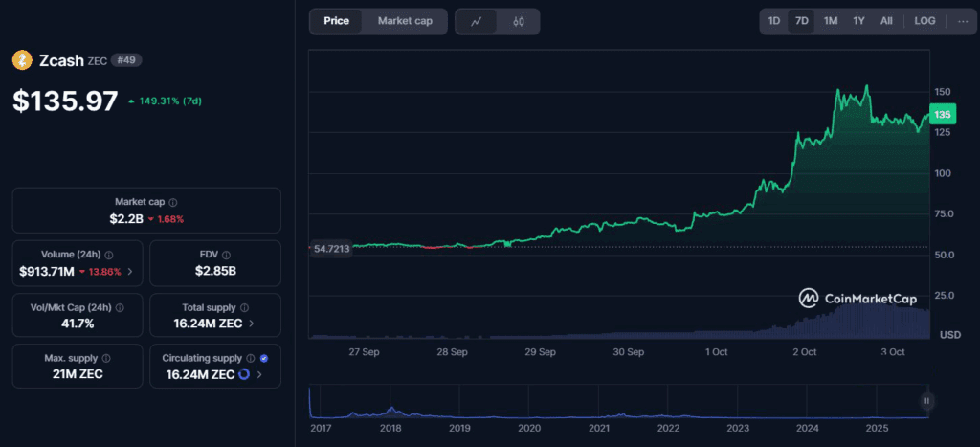Select the 1Y time range
980x447 pixels.
pyautogui.click(x=859, y=21)
